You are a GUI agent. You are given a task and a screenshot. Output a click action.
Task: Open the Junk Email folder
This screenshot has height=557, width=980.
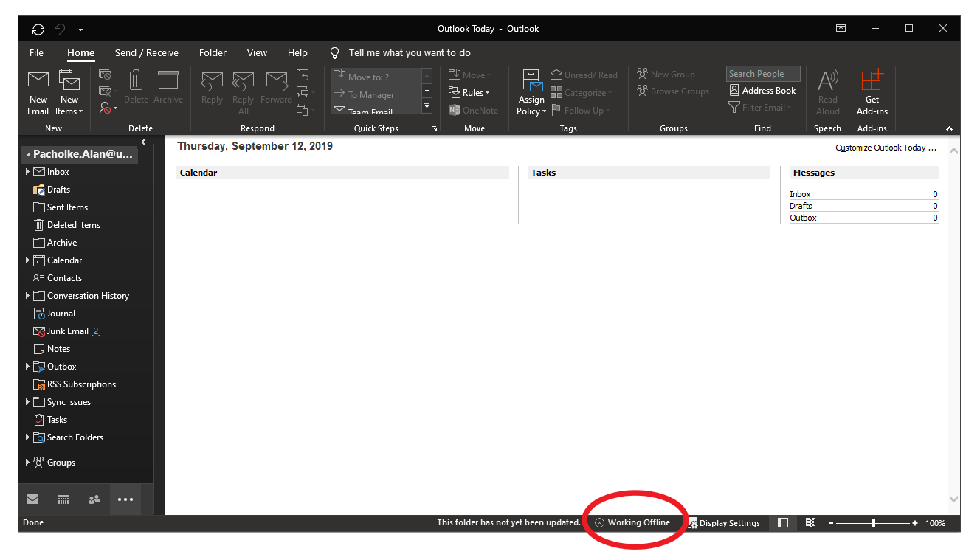click(68, 331)
